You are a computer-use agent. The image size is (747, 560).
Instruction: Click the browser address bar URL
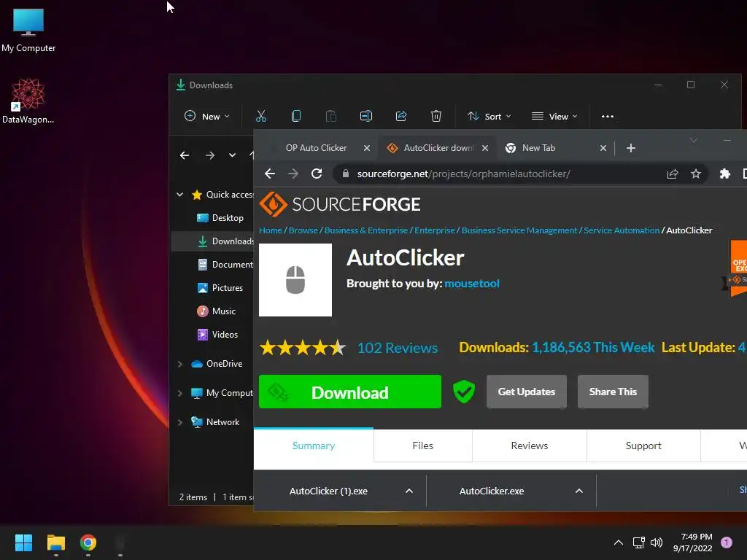[x=463, y=174]
